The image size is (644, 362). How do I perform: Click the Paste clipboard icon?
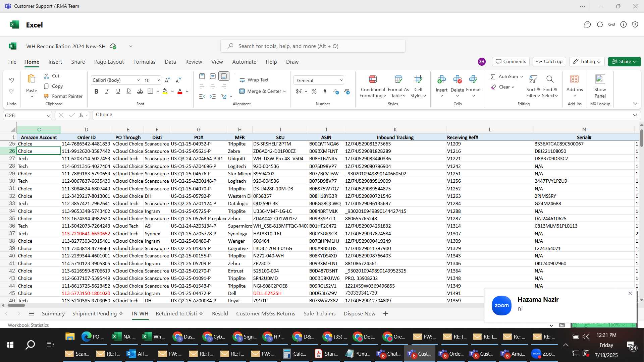coord(32,79)
